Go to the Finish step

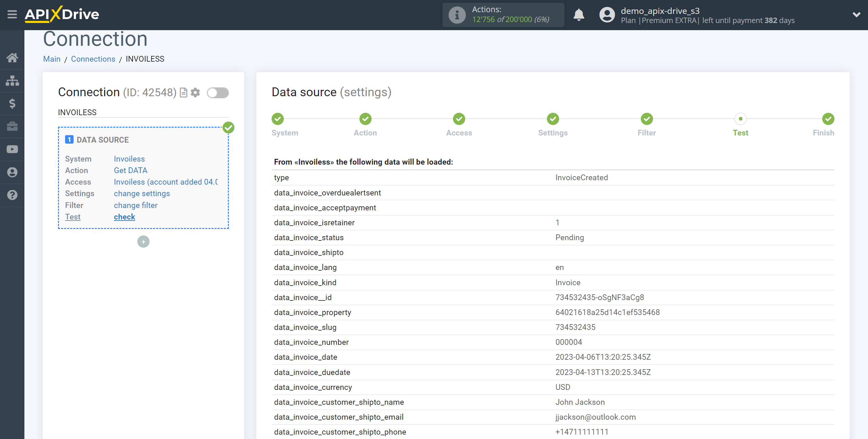pos(828,119)
